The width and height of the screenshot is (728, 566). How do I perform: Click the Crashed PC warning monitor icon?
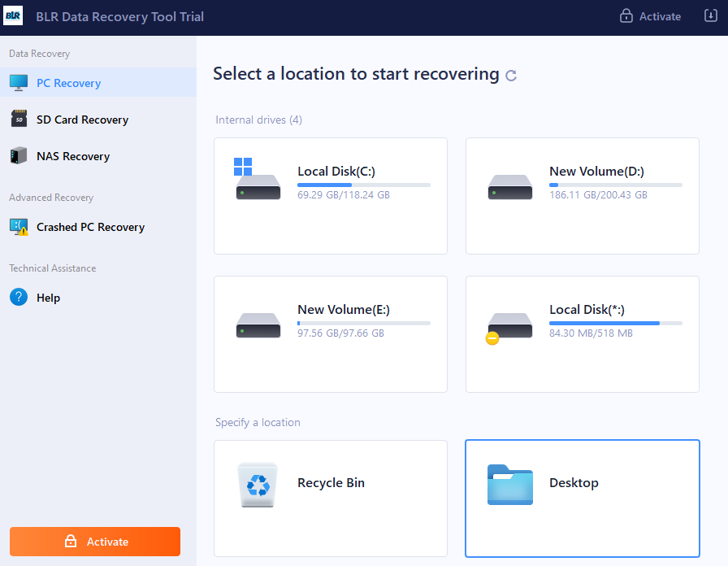click(x=19, y=227)
